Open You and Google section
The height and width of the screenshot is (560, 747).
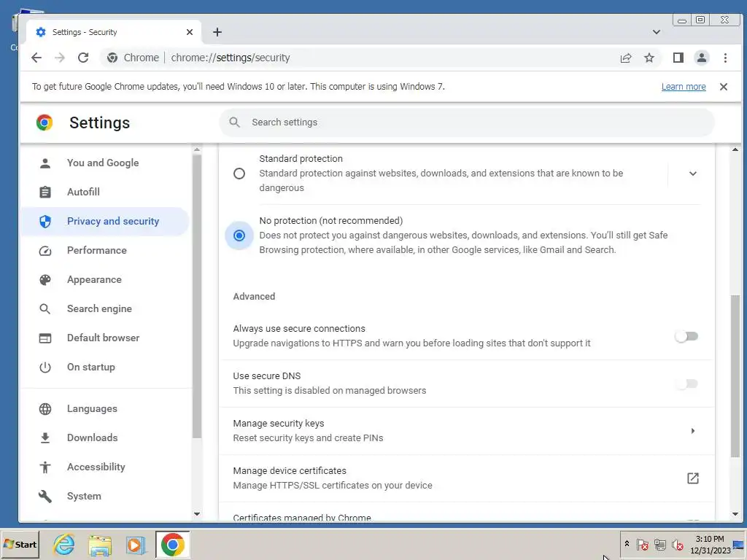[105, 163]
